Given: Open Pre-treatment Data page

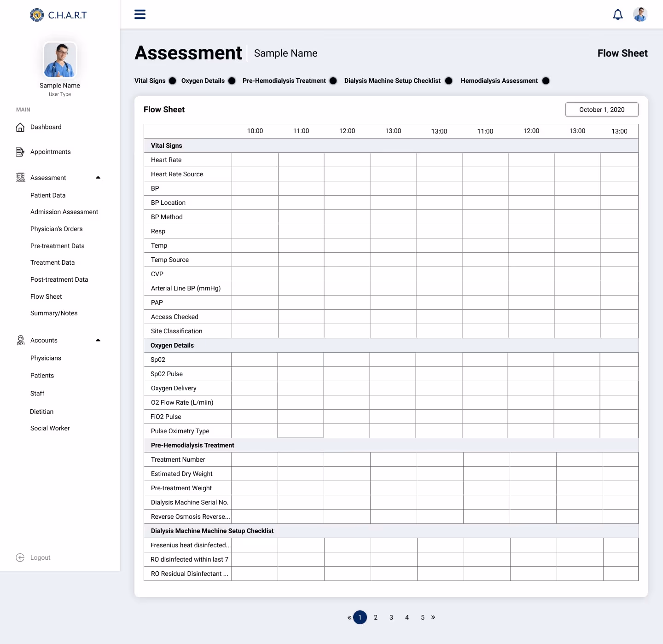Looking at the screenshot, I should click(58, 246).
